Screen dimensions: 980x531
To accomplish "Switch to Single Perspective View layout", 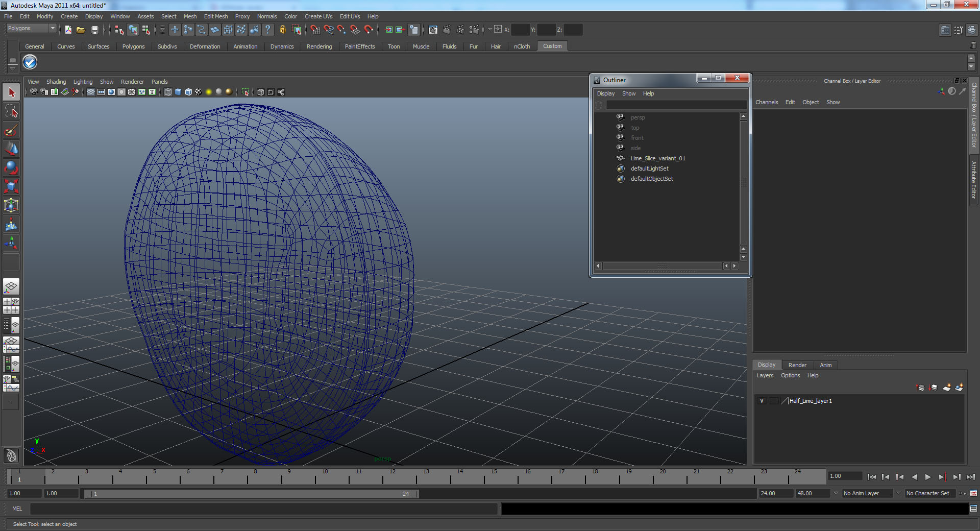I will pyautogui.click(x=11, y=286).
